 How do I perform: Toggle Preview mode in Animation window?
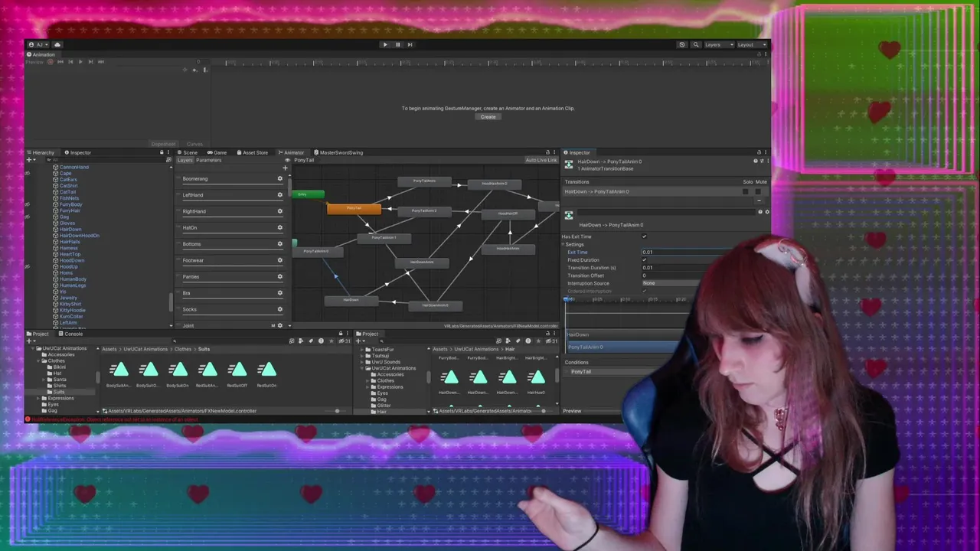(34, 62)
